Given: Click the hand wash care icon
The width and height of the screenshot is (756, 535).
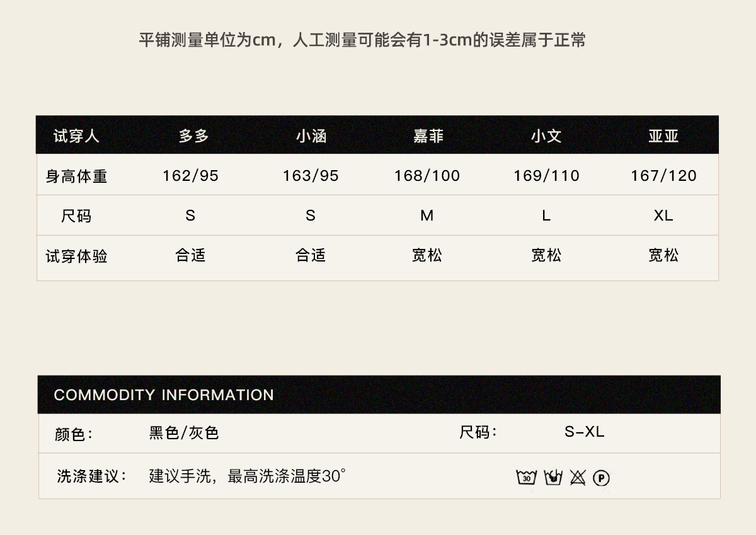Looking at the screenshot, I should click(553, 478).
